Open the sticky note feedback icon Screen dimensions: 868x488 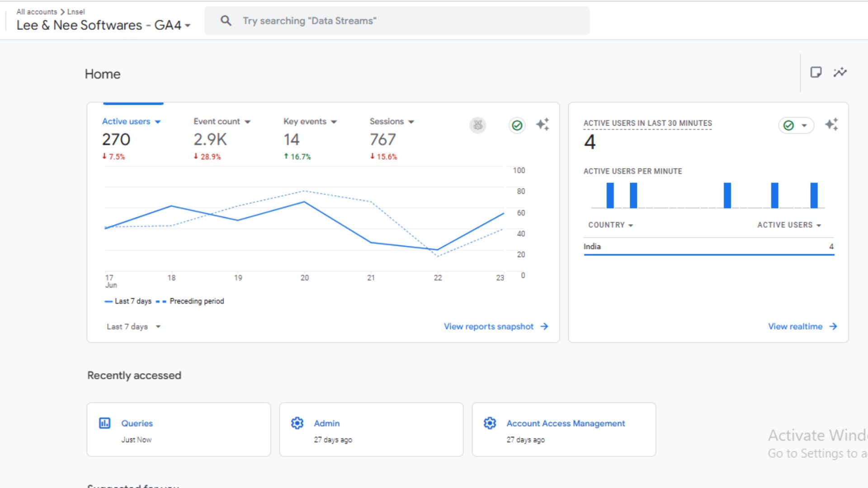click(x=816, y=72)
